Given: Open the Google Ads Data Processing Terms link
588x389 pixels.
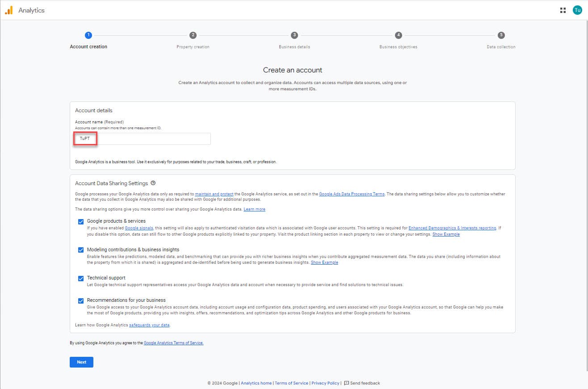Looking at the screenshot, I should (352, 194).
